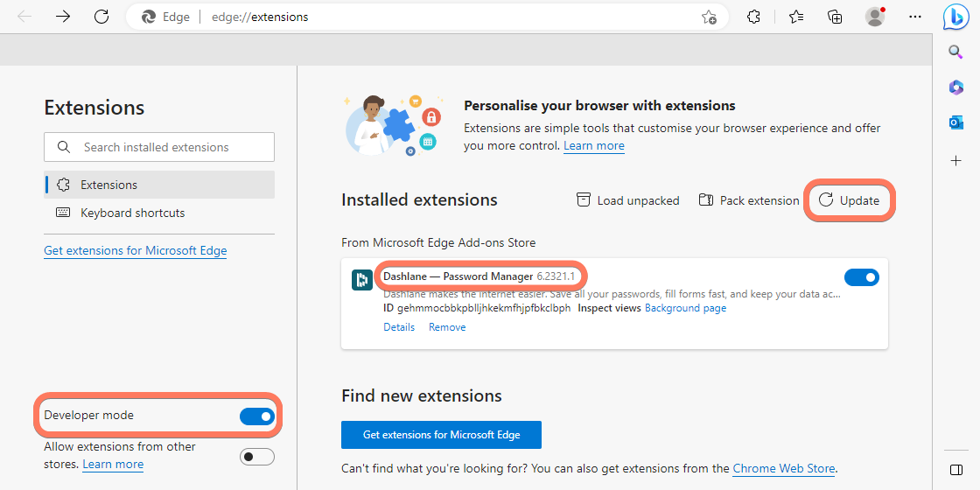The height and width of the screenshot is (490, 980).
Task: Click Load unpacked button
Action: 627,200
